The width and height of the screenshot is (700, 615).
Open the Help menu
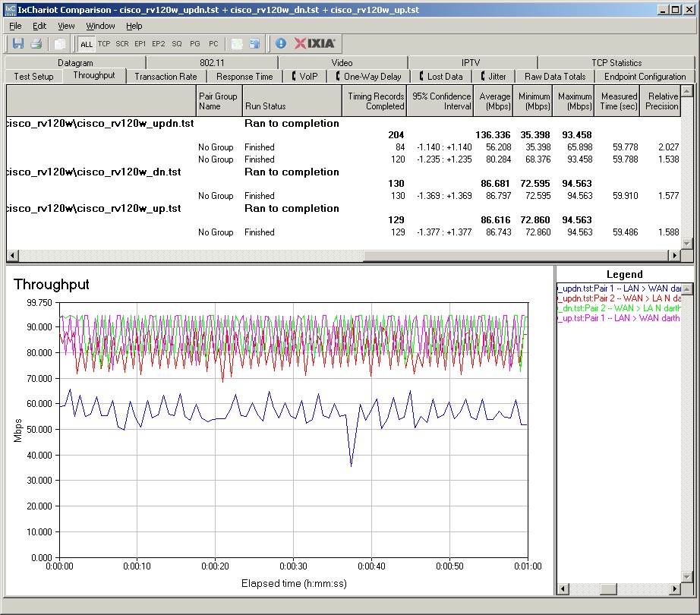(134, 26)
